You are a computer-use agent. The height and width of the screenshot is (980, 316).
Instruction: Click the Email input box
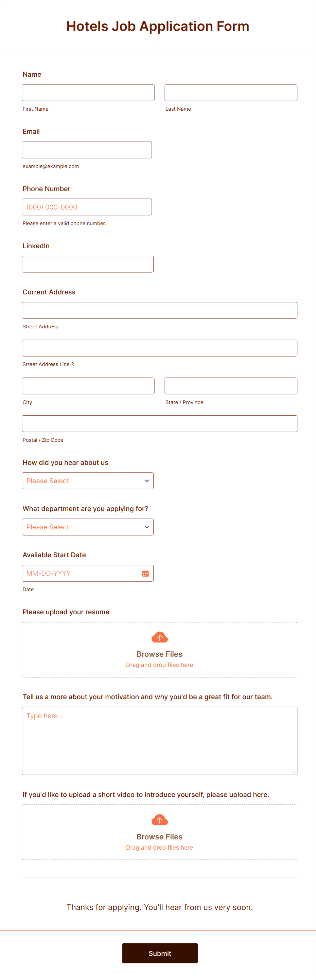coord(87,149)
